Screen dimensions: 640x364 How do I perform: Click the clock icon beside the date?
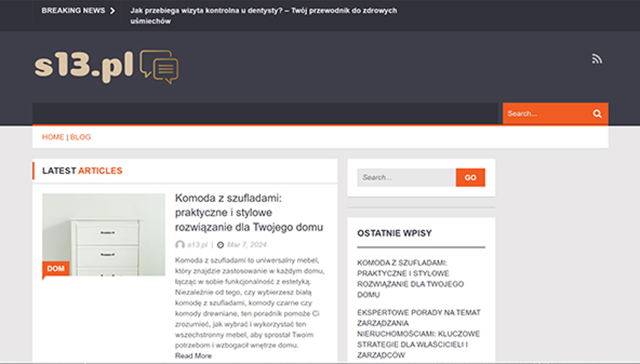(x=220, y=245)
